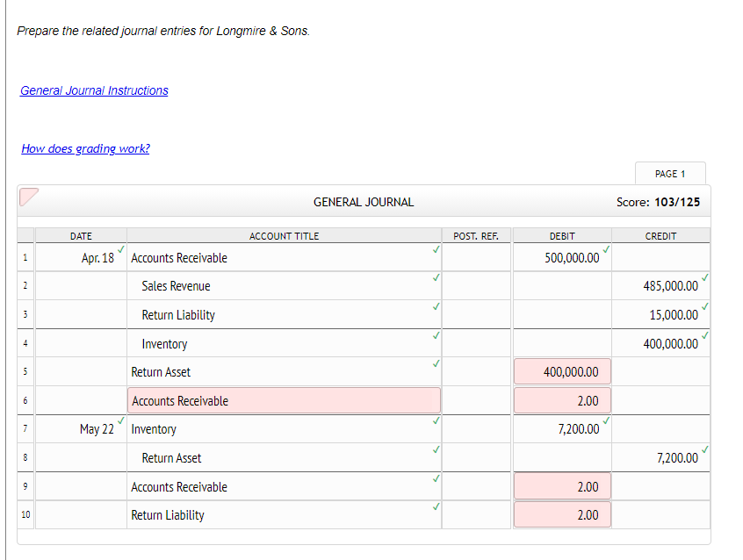Click the 2.00 debit field on row 10

pos(561,514)
